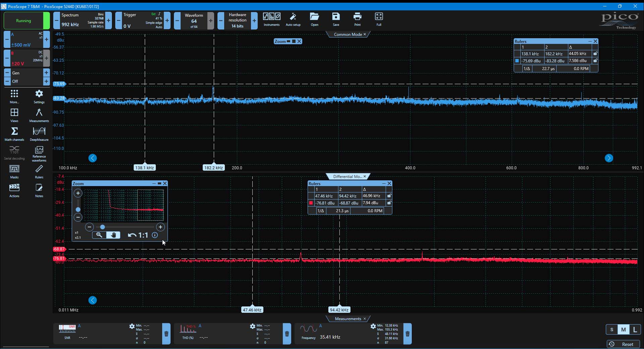Image resolution: width=644 pixels, height=349 pixels.
Task: Toggle the Running capture button
Action: tap(26, 21)
